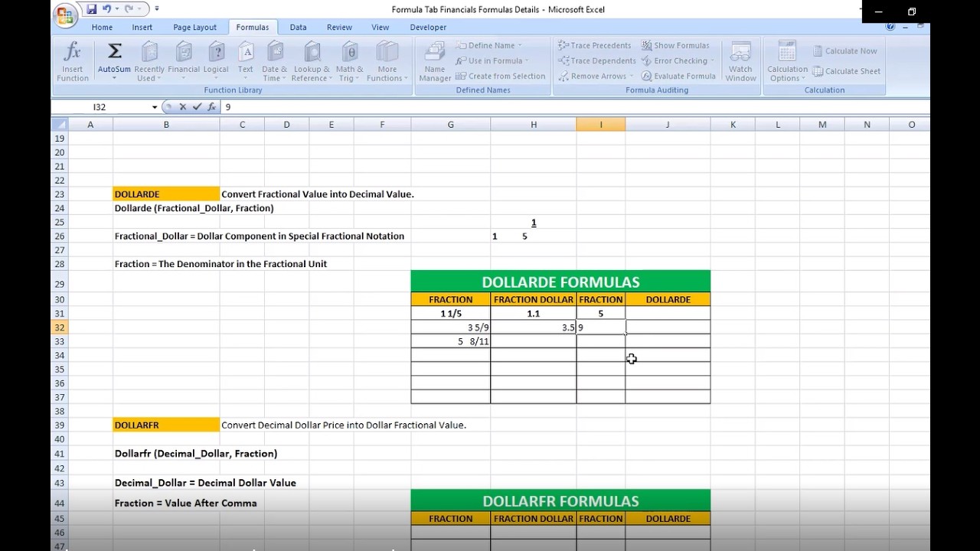The height and width of the screenshot is (551, 980).
Task: Select row 39 header
Action: 59,425
